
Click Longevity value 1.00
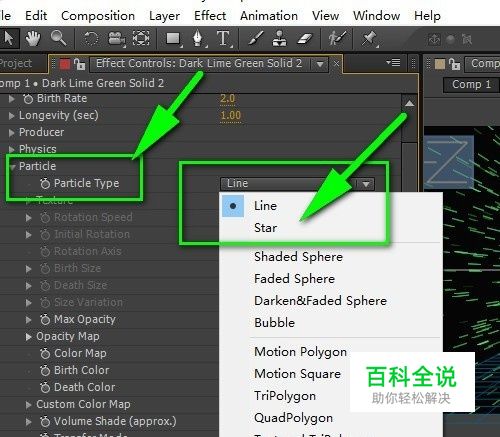point(230,116)
